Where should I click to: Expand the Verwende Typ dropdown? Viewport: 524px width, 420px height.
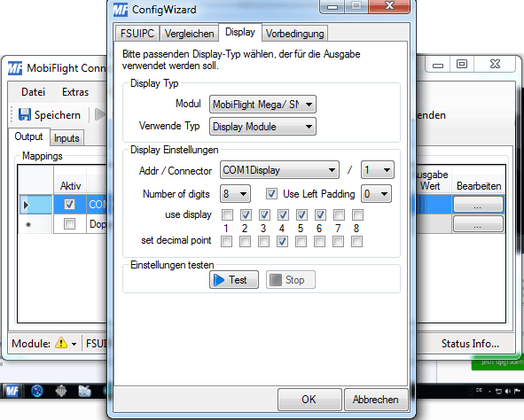pos(262,127)
